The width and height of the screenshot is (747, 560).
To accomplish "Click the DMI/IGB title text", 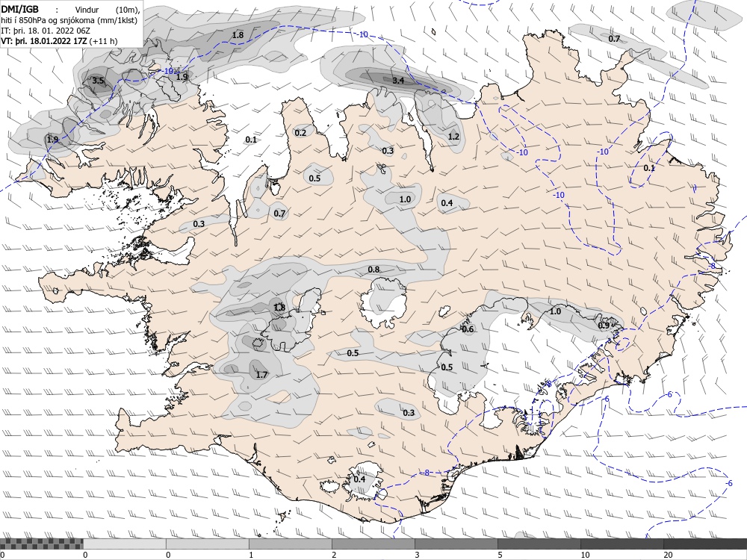I will [20, 9].
